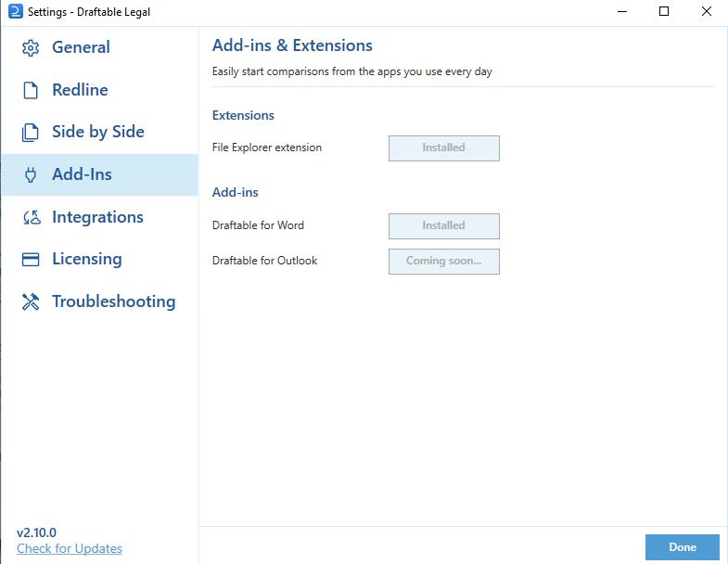
Task: Click the Done button
Action: coord(682,547)
